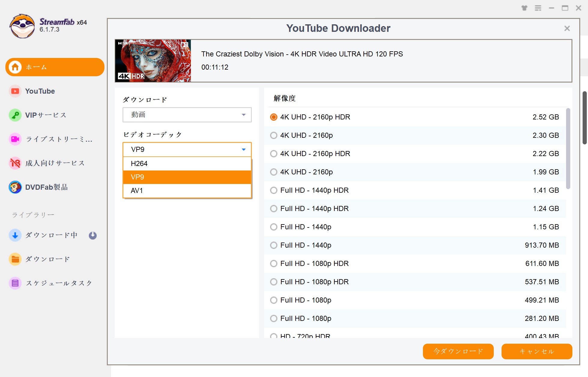Click the StreamFab sloth logo

coord(22,26)
